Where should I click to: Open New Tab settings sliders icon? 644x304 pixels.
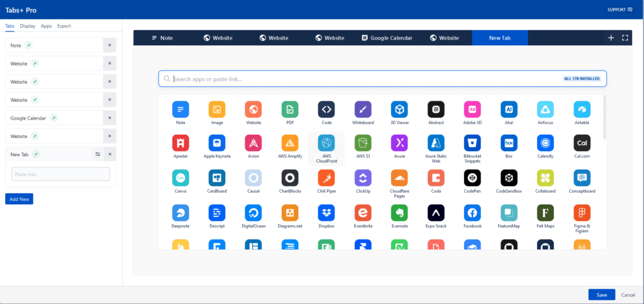click(97, 154)
